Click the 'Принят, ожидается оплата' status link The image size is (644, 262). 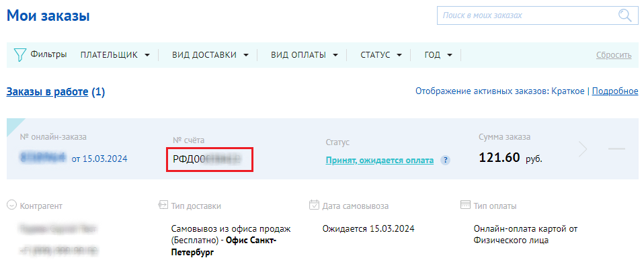[380, 161]
